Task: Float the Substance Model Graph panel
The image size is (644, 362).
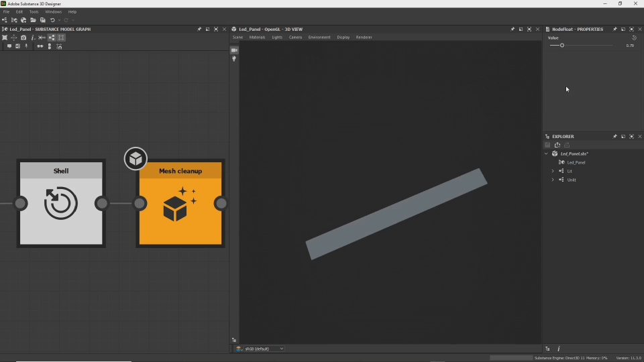Action: tap(207, 29)
